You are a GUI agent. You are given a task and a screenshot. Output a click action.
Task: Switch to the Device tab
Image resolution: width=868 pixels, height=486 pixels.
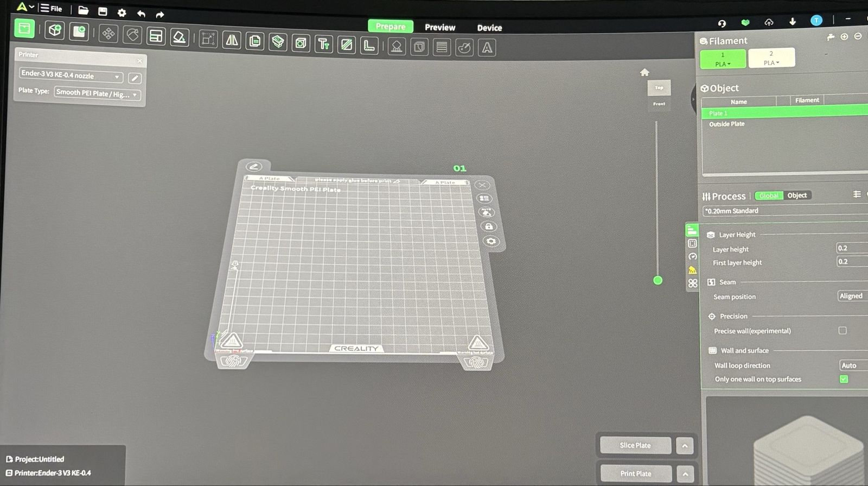tap(489, 28)
